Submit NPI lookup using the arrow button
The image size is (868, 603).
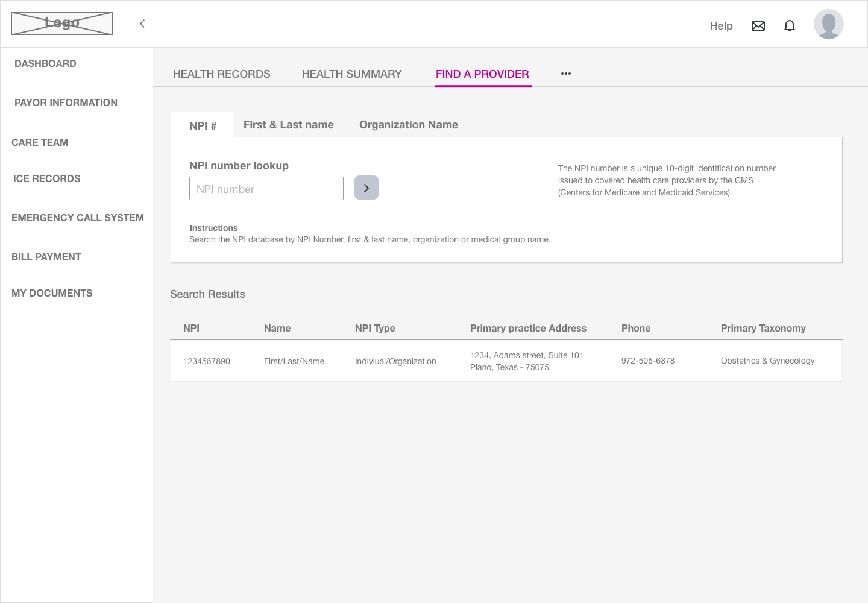tap(366, 188)
